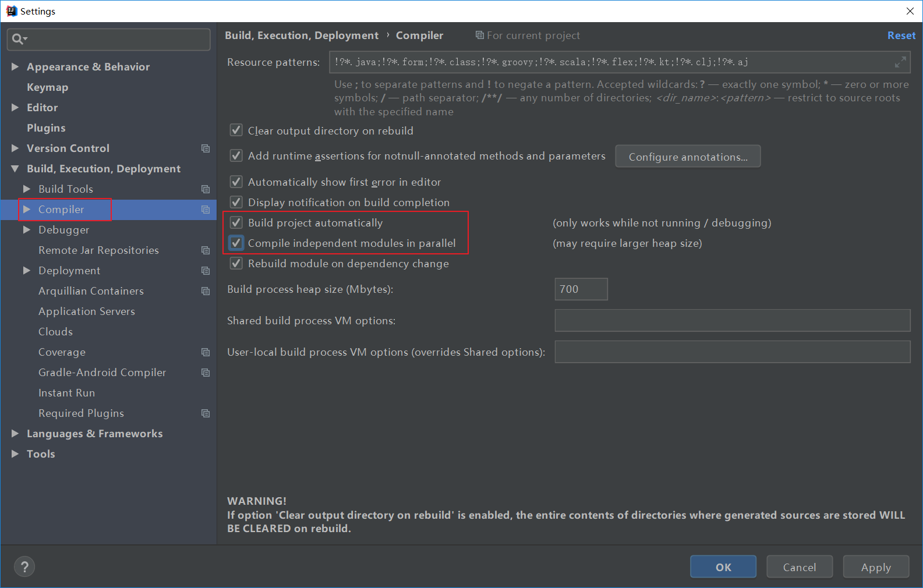Click the Resource patterns text field

click(x=620, y=62)
